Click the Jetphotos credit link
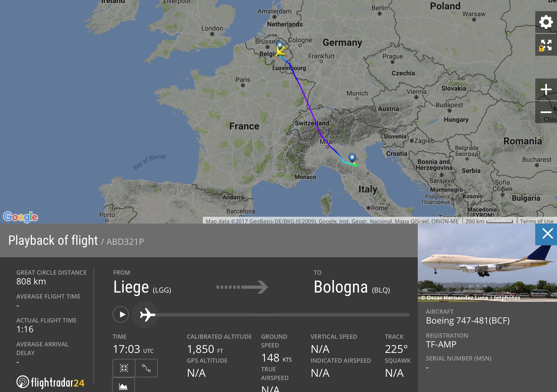557x392 pixels. pos(507,298)
